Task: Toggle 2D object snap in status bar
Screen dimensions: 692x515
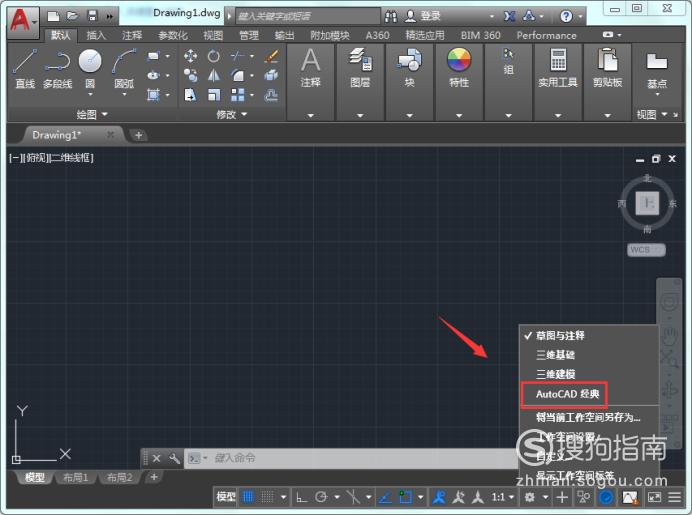Action: (x=405, y=497)
